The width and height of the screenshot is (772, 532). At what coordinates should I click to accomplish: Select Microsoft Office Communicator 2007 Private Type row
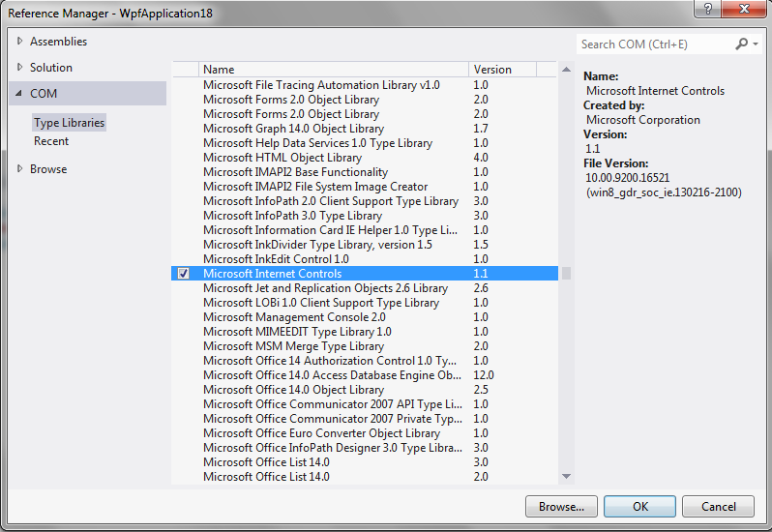365,419
